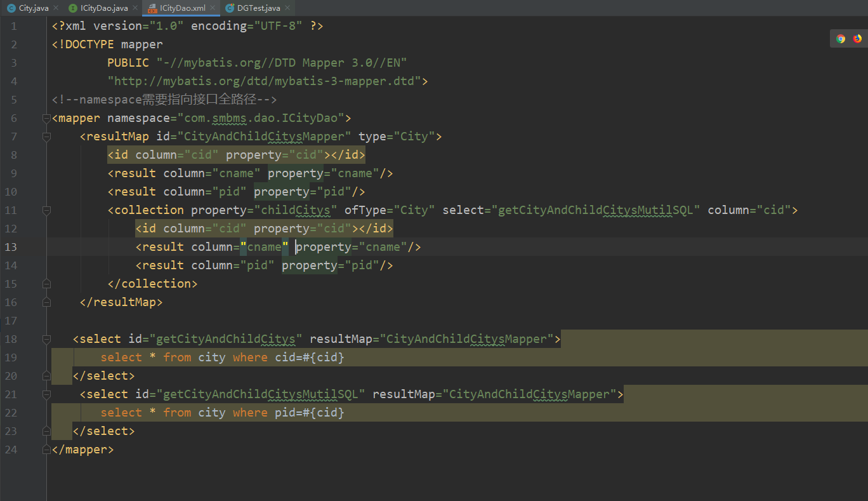Click type="City" attribute on line 7
868x501 pixels.
pyautogui.click(x=397, y=137)
